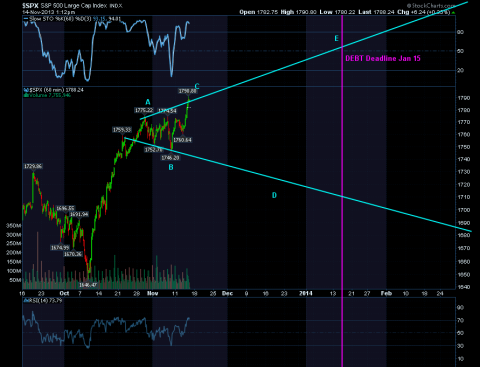Click the 1775.22 price callout near A

144,110
